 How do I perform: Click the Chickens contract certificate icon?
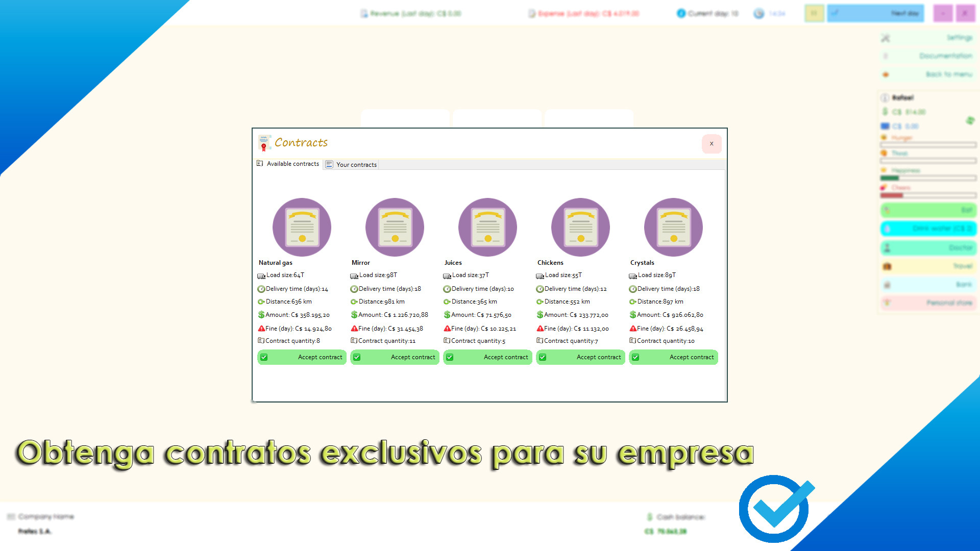(580, 227)
